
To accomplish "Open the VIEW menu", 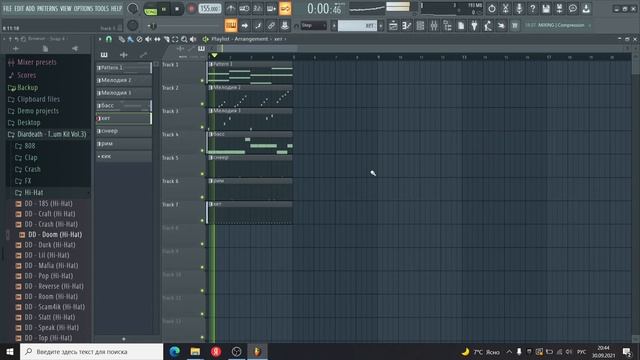I will pos(66,8).
